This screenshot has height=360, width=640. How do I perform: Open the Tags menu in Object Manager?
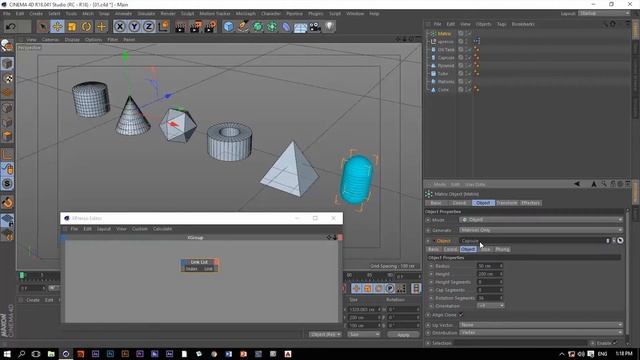coord(501,24)
